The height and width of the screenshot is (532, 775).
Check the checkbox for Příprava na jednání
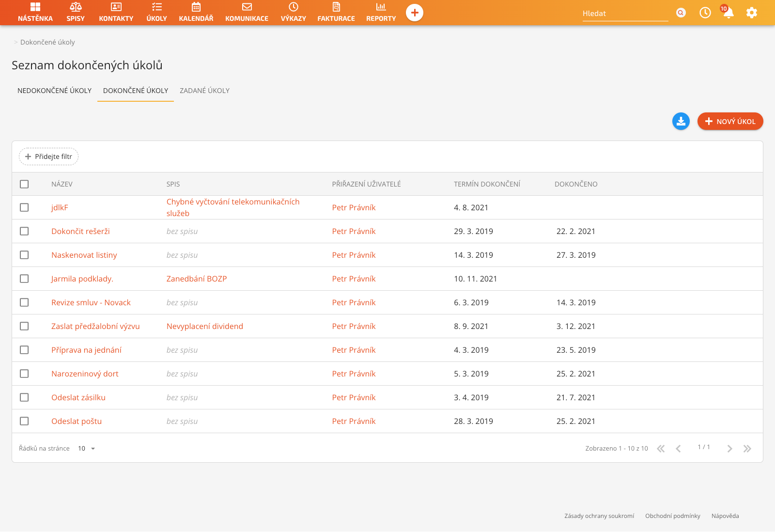click(x=24, y=350)
